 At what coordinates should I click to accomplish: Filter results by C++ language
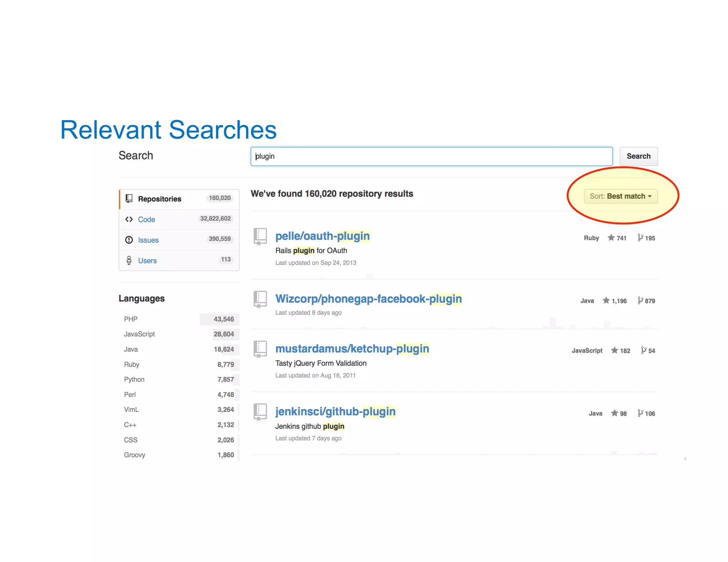coord(179,425)
